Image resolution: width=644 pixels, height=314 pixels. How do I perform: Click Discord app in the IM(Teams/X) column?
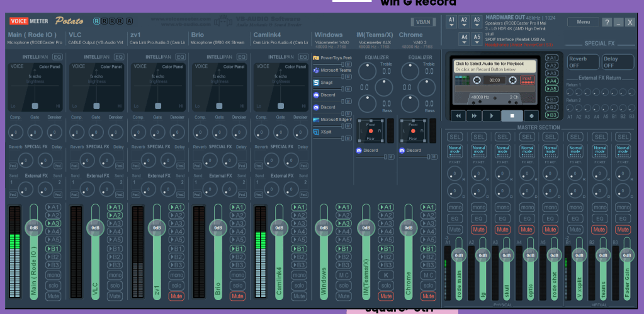tap(367, 151)
